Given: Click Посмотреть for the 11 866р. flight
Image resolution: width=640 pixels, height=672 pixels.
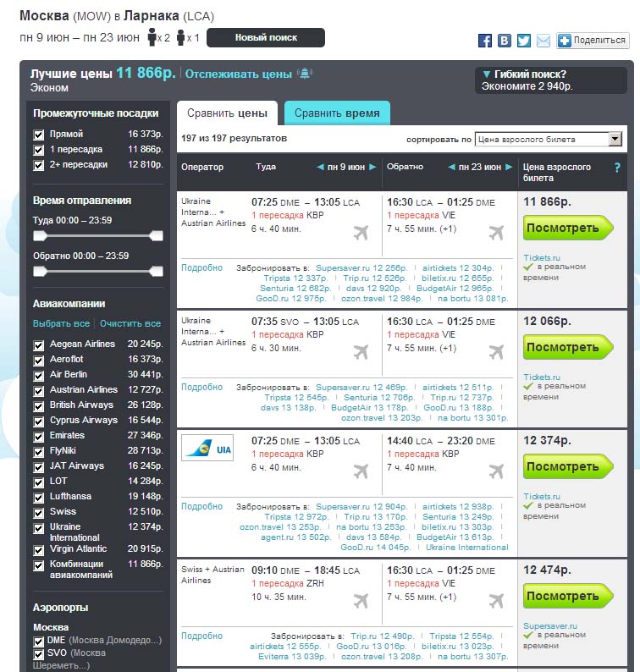Looking at the screenshot, I should [566, 228].
